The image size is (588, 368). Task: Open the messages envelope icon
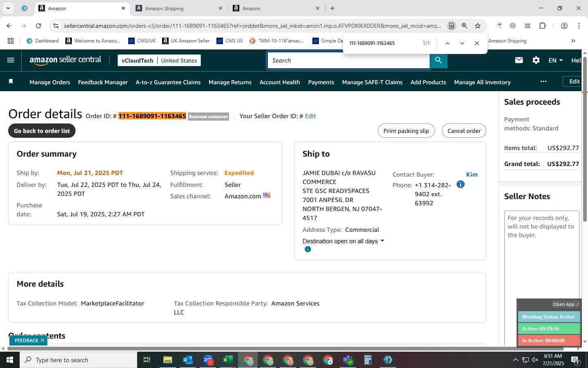(x=519, y=60)
